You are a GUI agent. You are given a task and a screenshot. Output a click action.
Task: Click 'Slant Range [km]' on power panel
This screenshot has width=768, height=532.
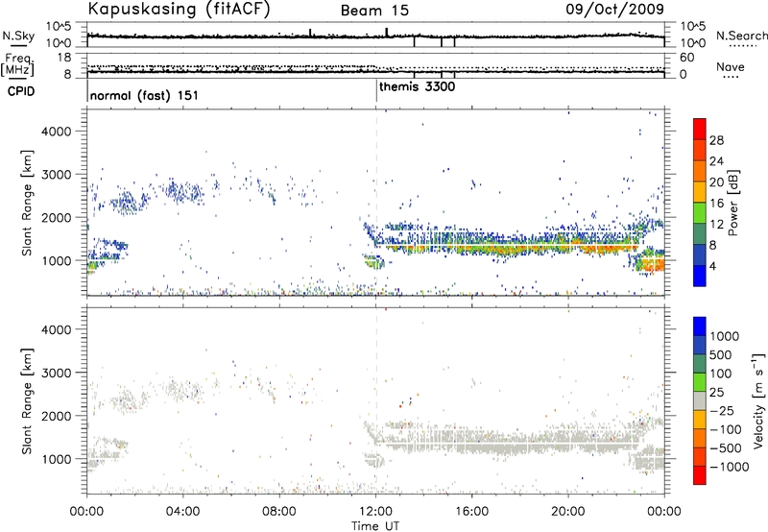tap(27, 203)
